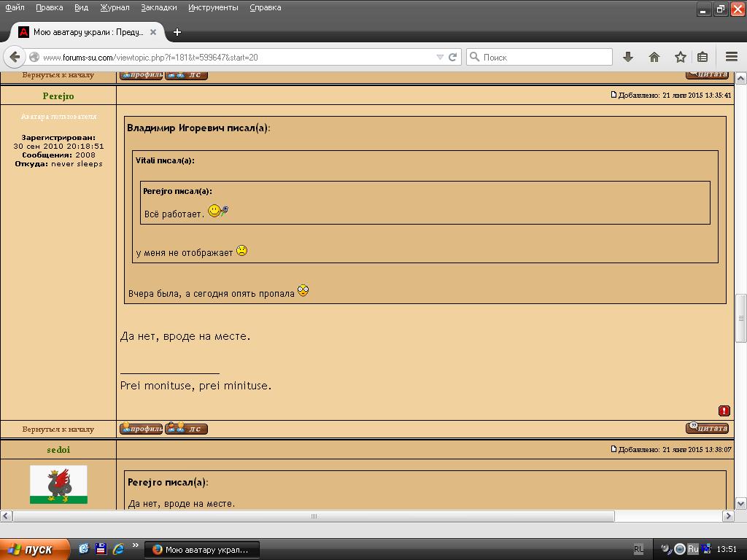The width and height of the screenshot is (747, 560).
Task: Open the Firefox hamburger menu
Action: tap(732, 57)
